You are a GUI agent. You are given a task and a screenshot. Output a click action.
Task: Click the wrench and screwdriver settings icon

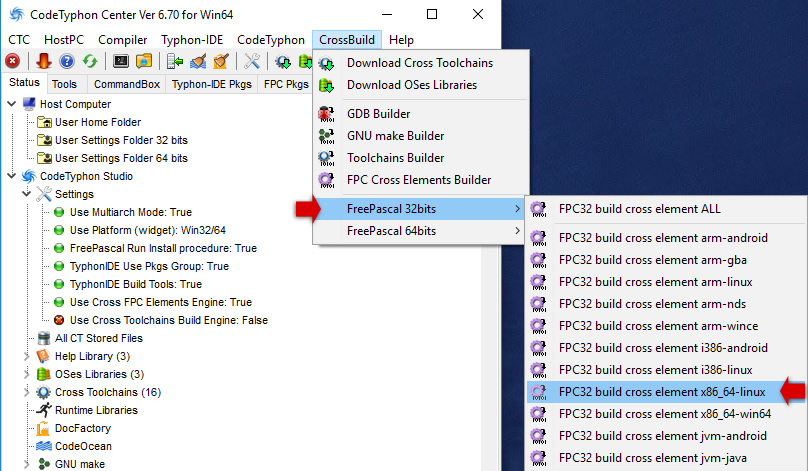(x=252, y=62)
